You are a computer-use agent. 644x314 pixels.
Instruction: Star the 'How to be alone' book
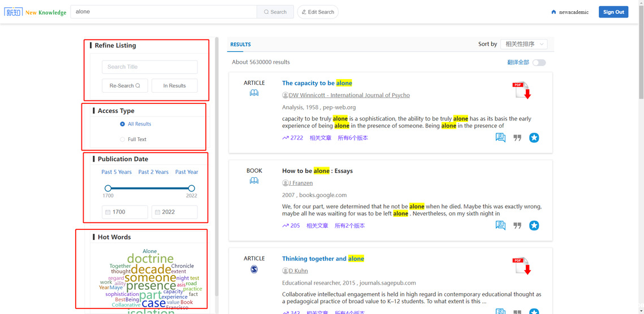534,225
